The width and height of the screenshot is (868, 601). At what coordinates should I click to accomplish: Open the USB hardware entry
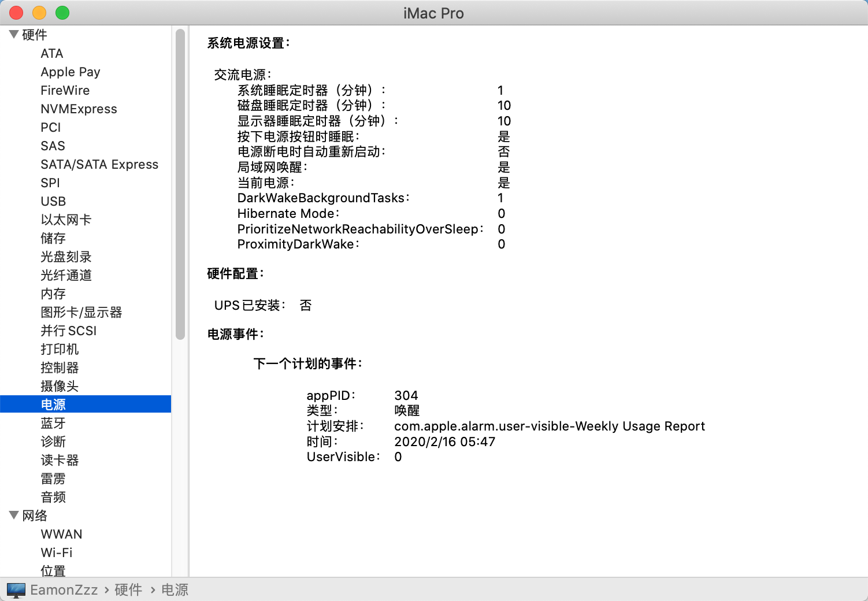[x=53, y=201]
